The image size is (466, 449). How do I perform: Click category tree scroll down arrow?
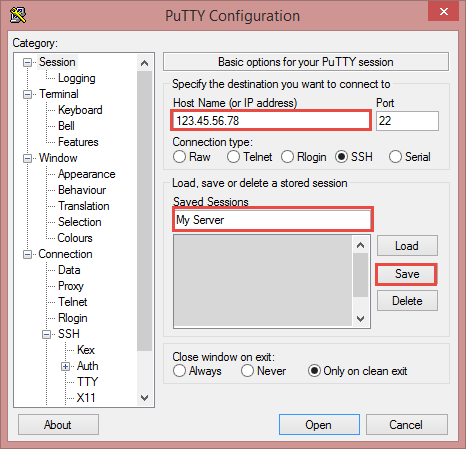(144, 397)
